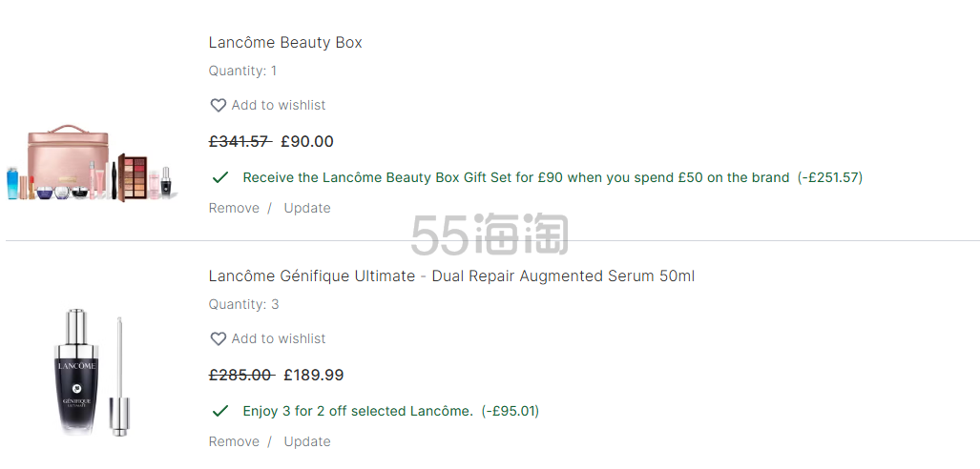
Task: Update the Lancôme Beauty Box item
Action: point(307,208)
